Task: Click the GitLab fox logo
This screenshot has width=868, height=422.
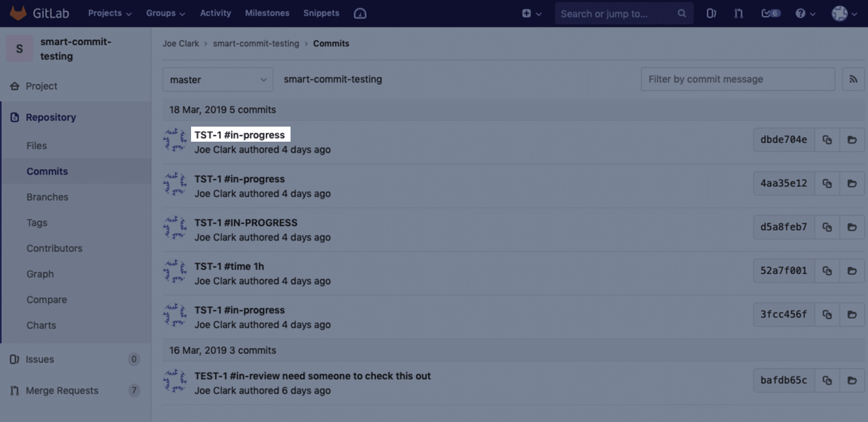Action: click(18, 13)
